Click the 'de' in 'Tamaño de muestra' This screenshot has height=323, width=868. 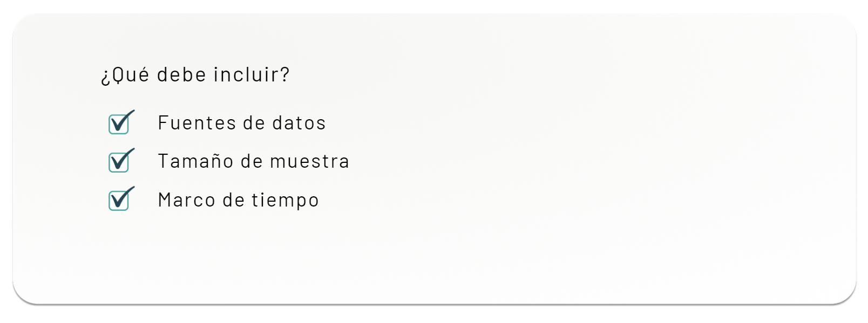pos(252,161)
